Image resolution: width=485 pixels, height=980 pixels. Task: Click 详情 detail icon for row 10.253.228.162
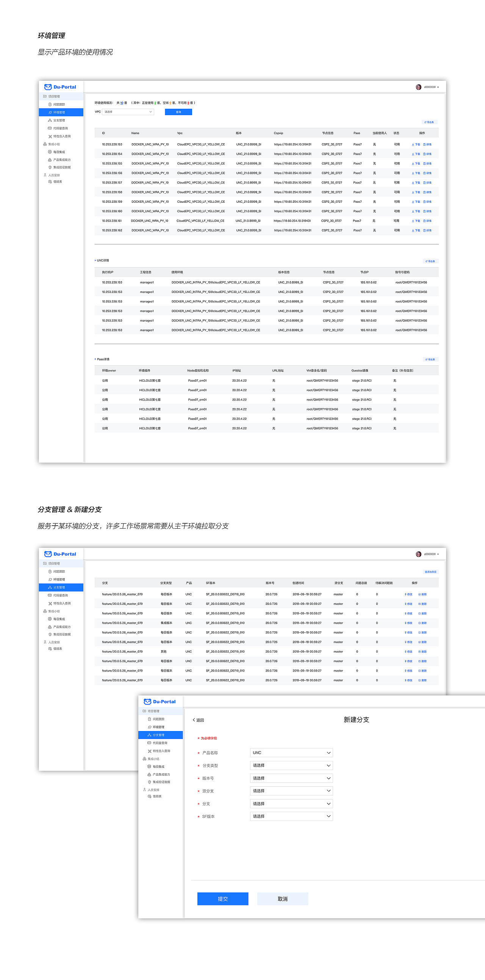click(x=424, y=230)
